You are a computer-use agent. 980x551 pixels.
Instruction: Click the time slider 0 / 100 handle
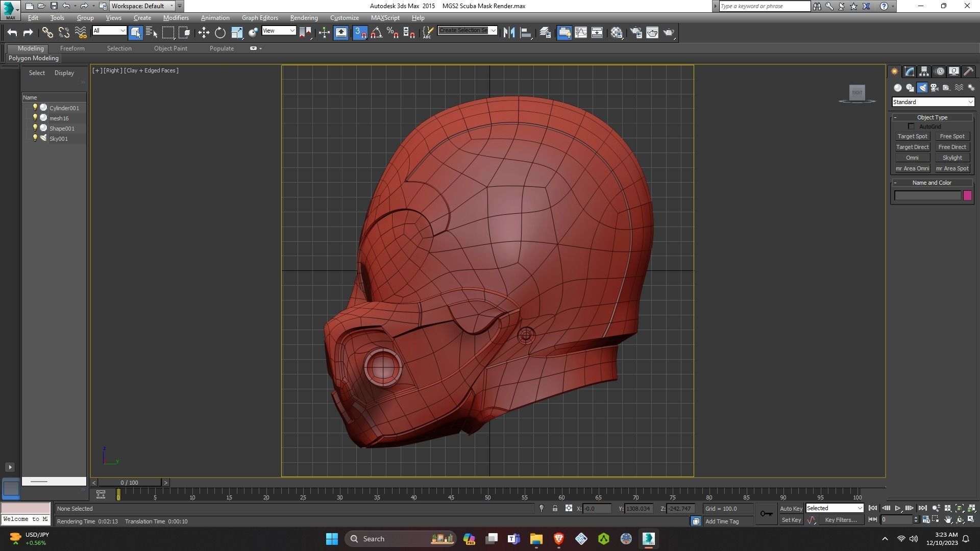[129, 483]
